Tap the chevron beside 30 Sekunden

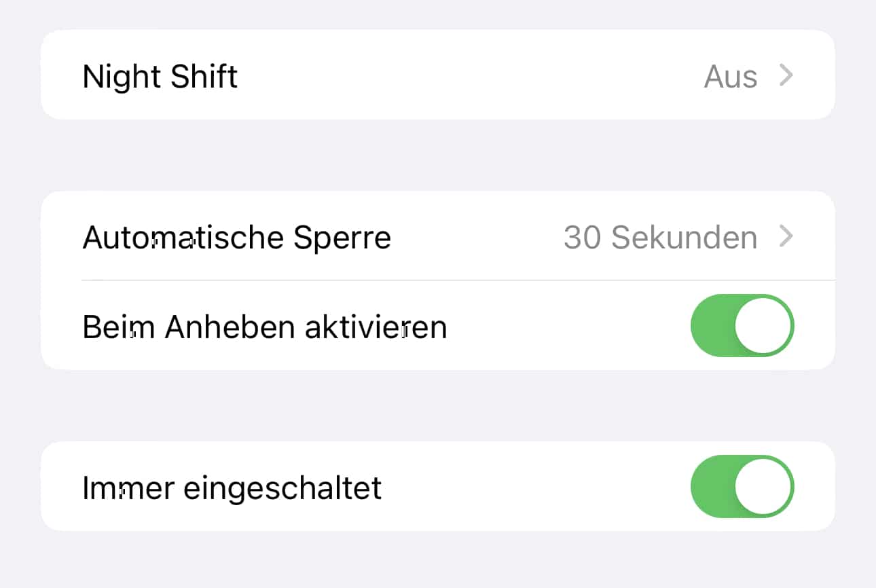(786, 236)
